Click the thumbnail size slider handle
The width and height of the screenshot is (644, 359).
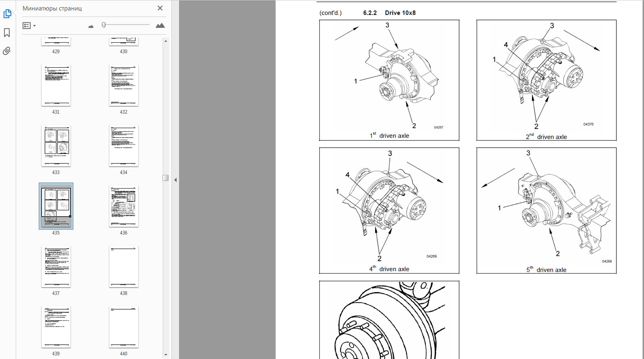[x=104, y=25]
